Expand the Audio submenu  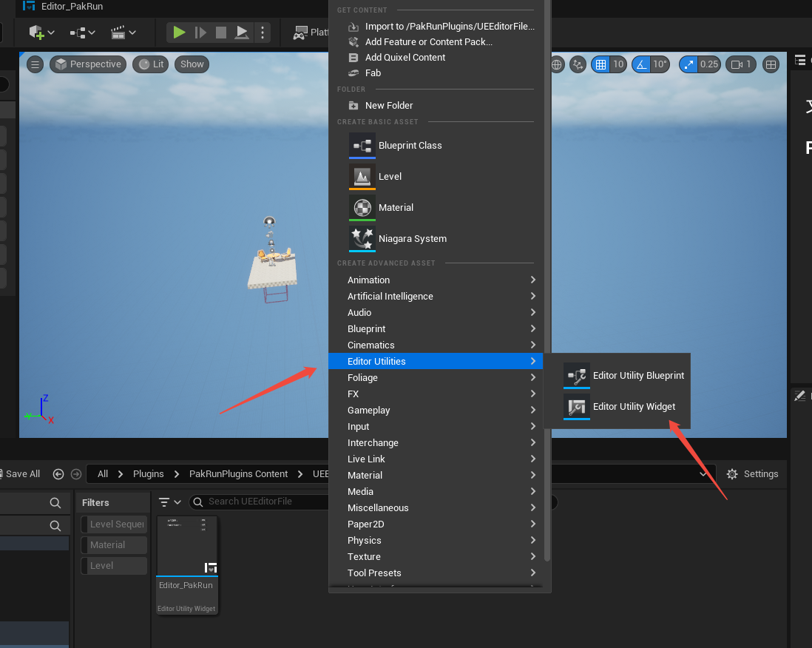click(436, 312)
